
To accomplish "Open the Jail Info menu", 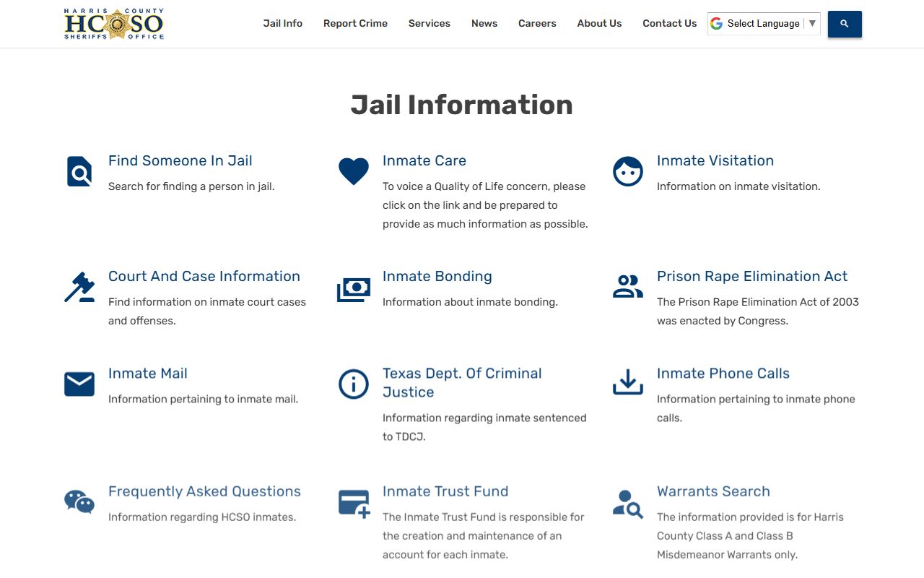I will click(x=283, y=23).
